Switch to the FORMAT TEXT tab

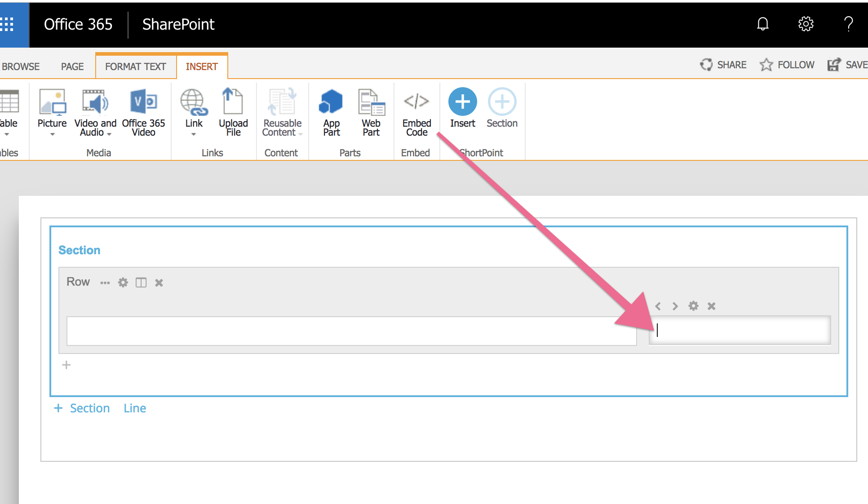pyautogui.click(x=135, y=66)
